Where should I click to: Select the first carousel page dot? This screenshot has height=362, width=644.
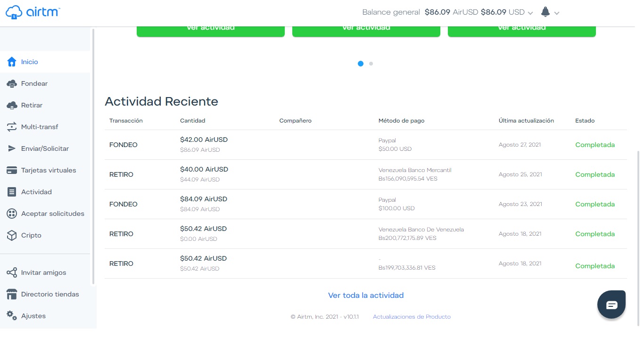(x=361, y=64)
